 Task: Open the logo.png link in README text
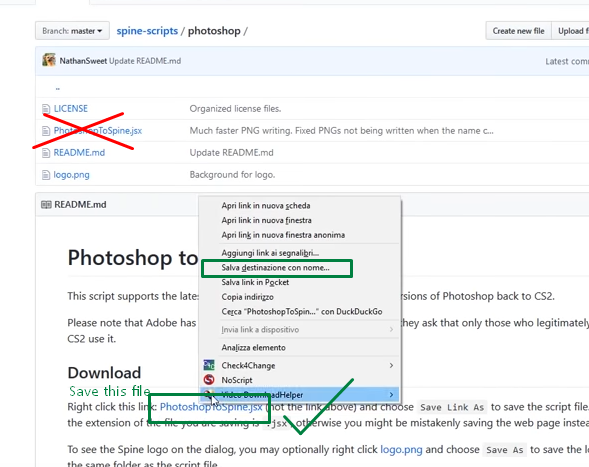[x=401, y=449]
